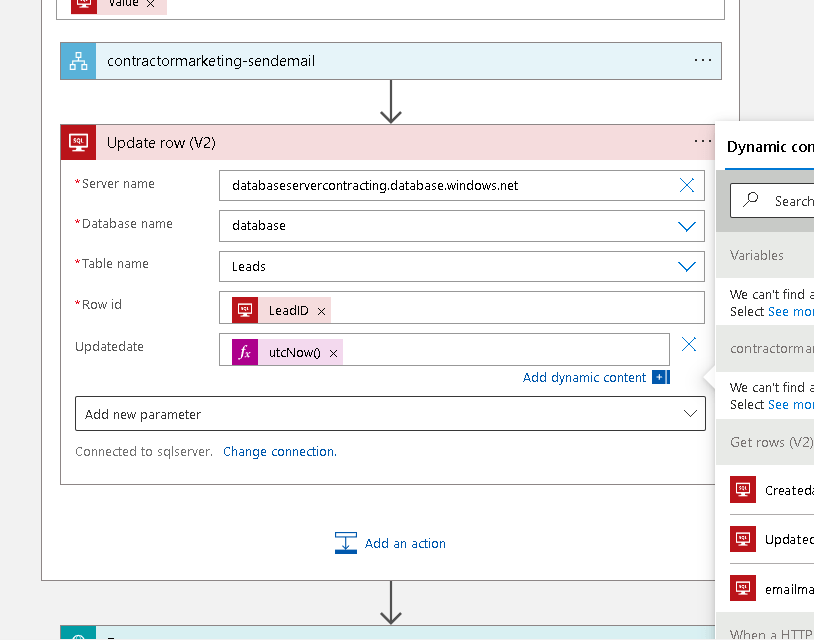This screenshot has width=814, height=640.
Task: Click the Variables section header
Action: pos(765,255)
